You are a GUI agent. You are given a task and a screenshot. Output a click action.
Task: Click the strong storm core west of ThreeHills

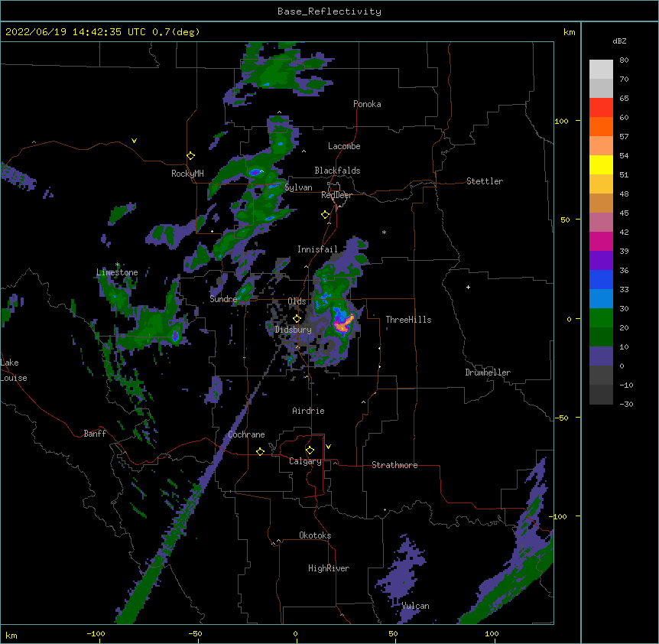343,324
